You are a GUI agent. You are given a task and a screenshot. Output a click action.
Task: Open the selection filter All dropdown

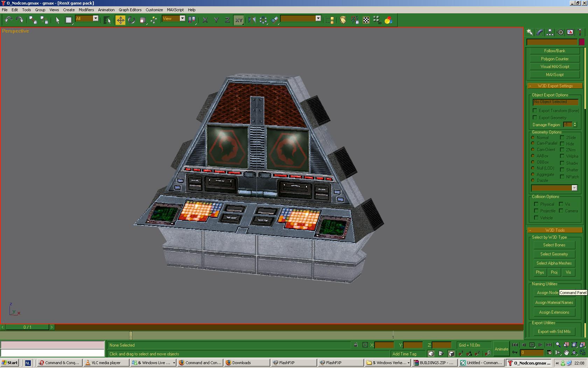coord(95,19)
